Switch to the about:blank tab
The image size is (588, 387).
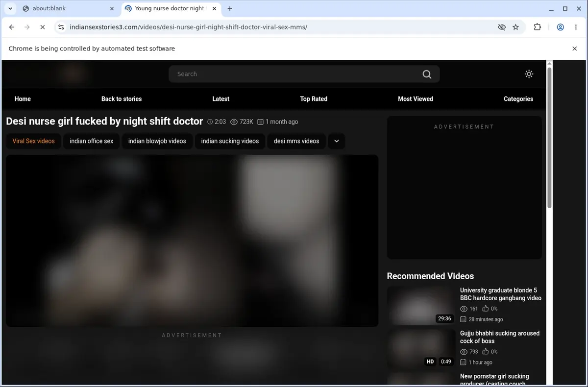tap(69, 8)
